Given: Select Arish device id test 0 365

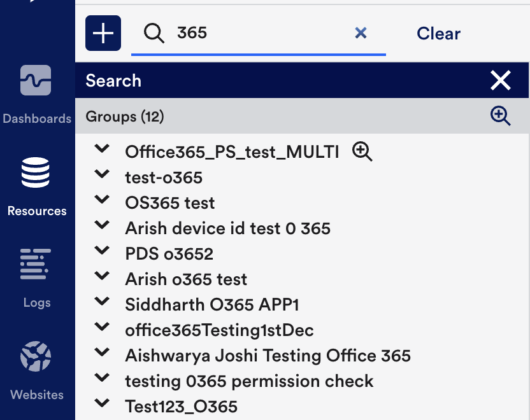Looking at the screenshot, I should [x=227, y=228].
